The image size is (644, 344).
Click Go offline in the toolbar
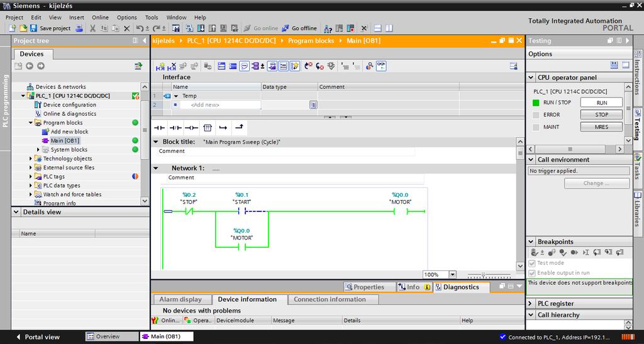point(299,28)
